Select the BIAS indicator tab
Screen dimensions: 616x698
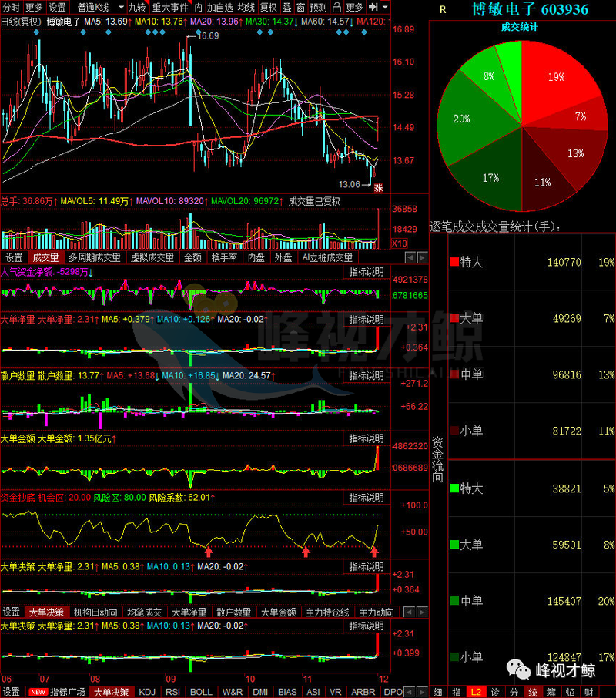point(287,692)
